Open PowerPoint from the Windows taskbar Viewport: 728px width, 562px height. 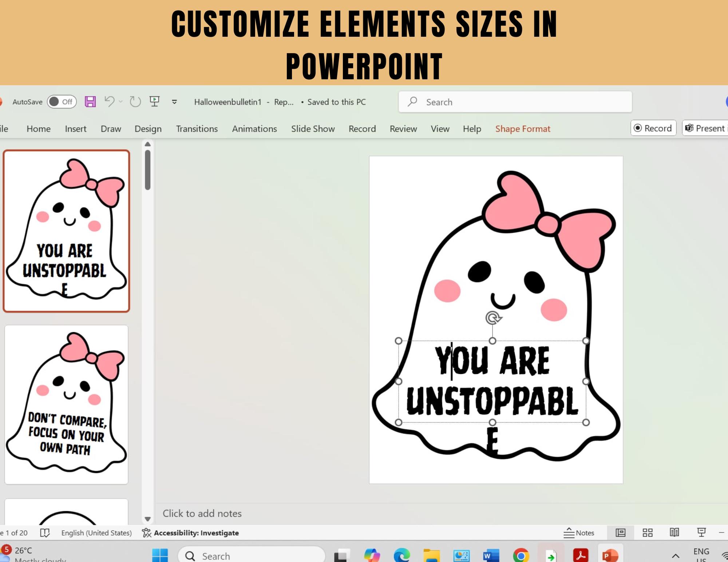(x=610, y=555)
